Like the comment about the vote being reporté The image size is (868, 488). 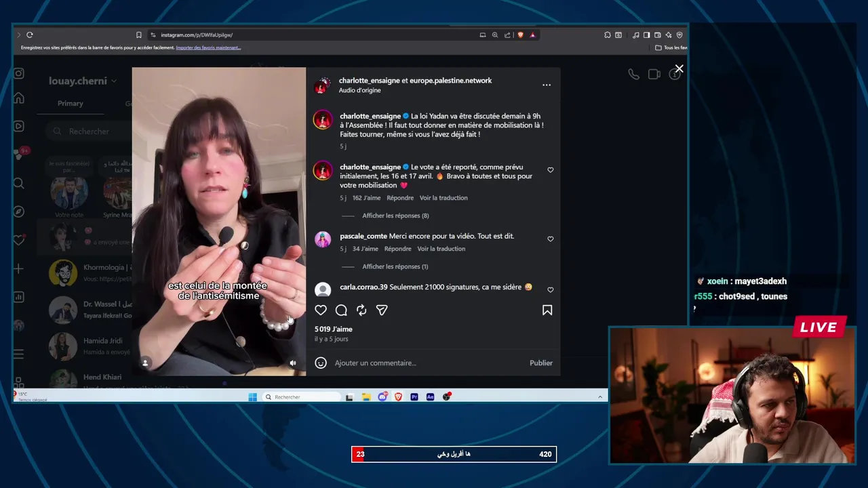pos(551,170)
